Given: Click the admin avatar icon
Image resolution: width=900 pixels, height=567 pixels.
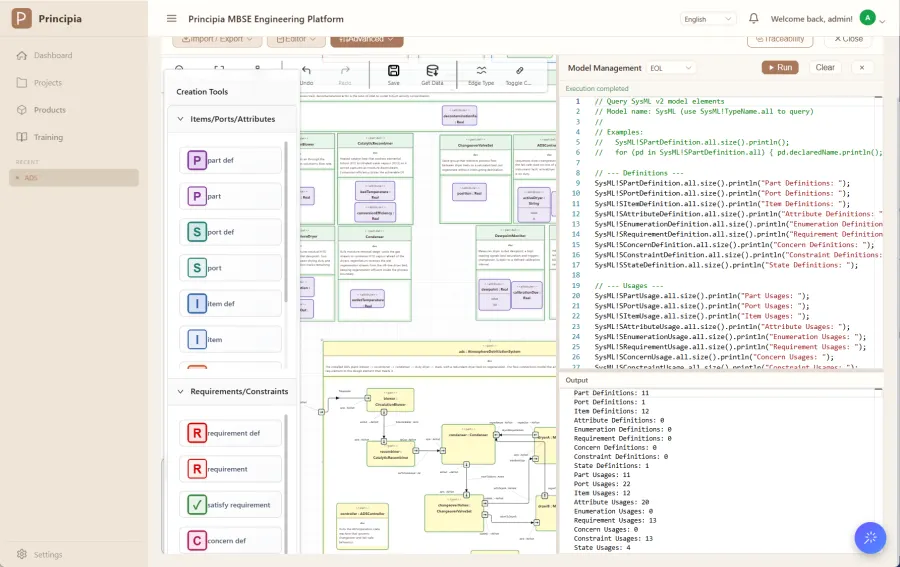Looking at the screenshot, I should [867, 18].
